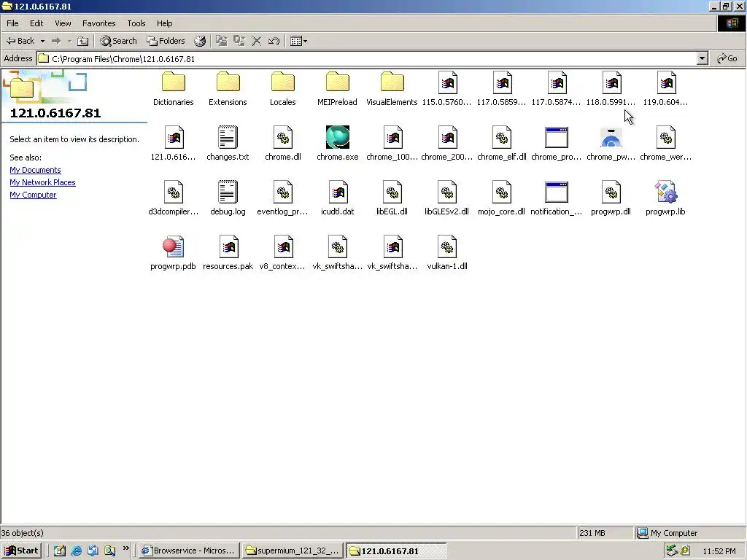Image resolution: width=747 pixels, height=560 pixels.
Task: Select the chrome_pro... executable icon
Action: [x=557, y=138]
